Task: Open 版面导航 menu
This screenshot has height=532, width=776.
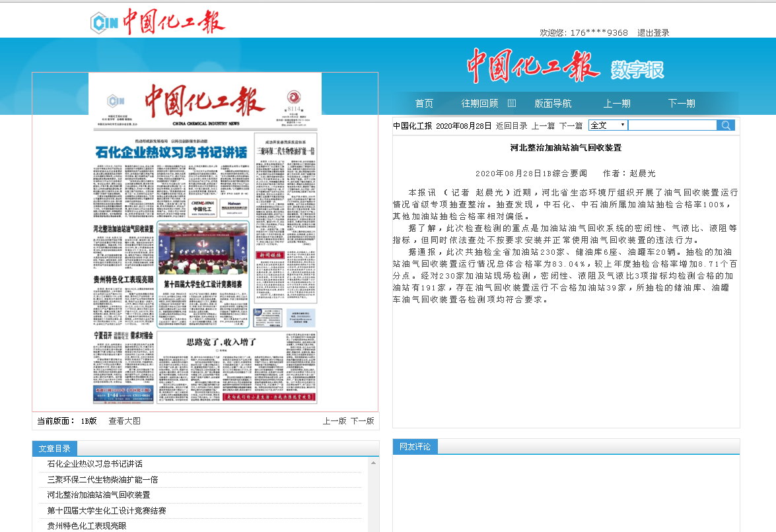Action: (553, 104)
